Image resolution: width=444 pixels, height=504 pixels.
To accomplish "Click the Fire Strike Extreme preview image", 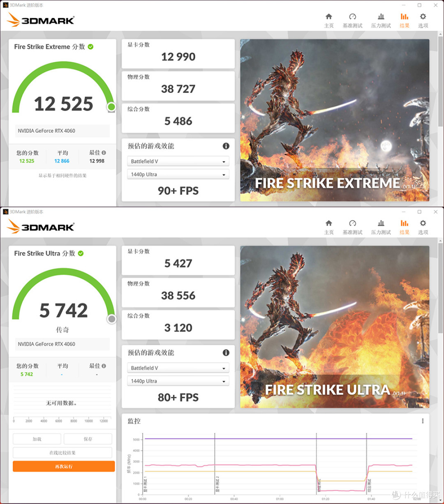I will click(335, 120).
